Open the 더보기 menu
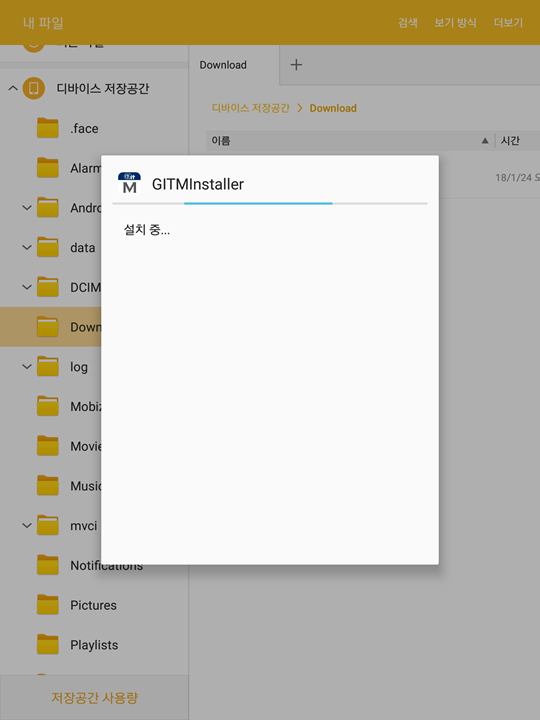This screenshot has width=540, height=720. click(x=508, y=22)
